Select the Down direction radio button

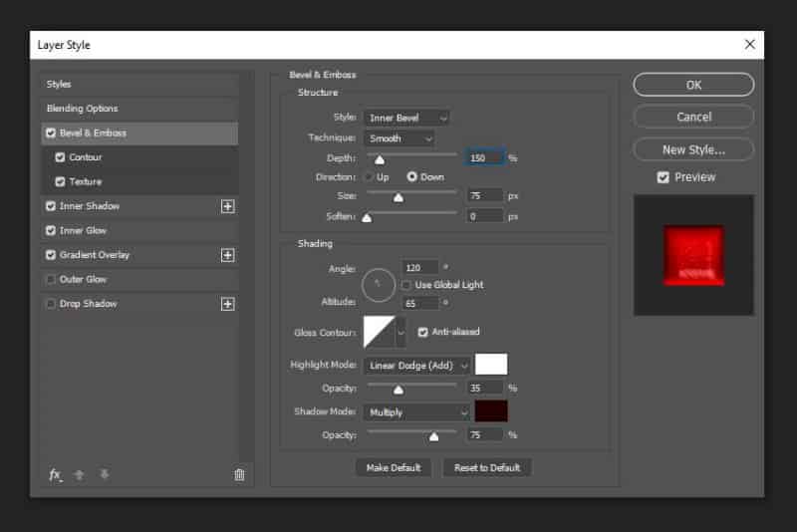click(411, 176)
